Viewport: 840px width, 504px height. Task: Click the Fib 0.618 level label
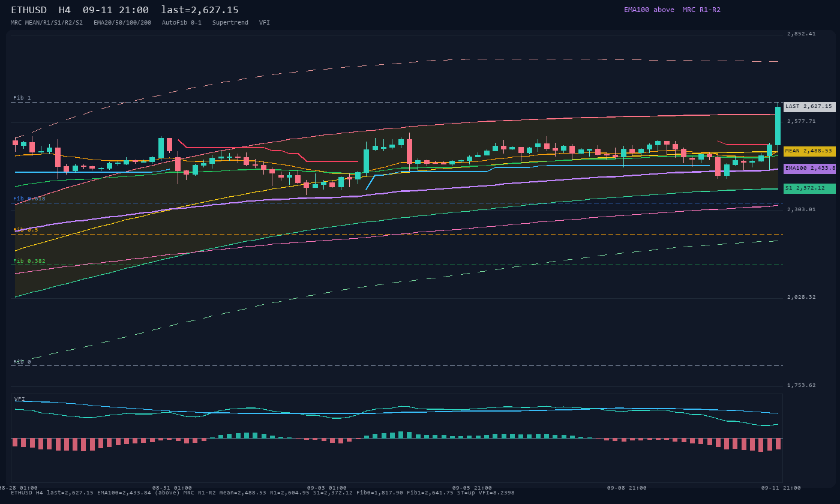click(29, 199)
